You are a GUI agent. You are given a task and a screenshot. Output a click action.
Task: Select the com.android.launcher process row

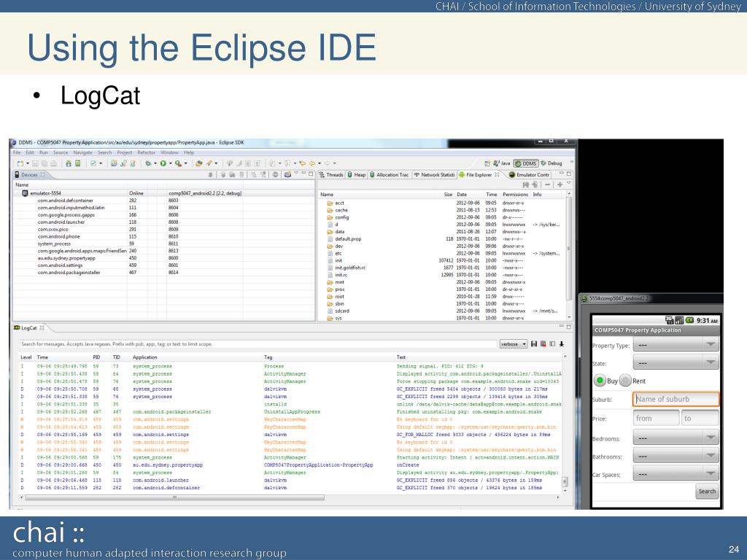click(164, 222)
